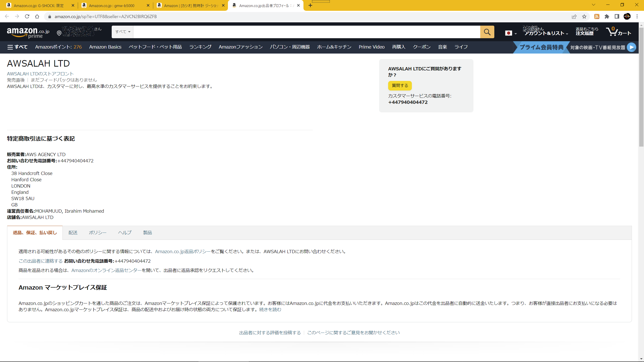Click the Amazon search input field

(307, 32)
